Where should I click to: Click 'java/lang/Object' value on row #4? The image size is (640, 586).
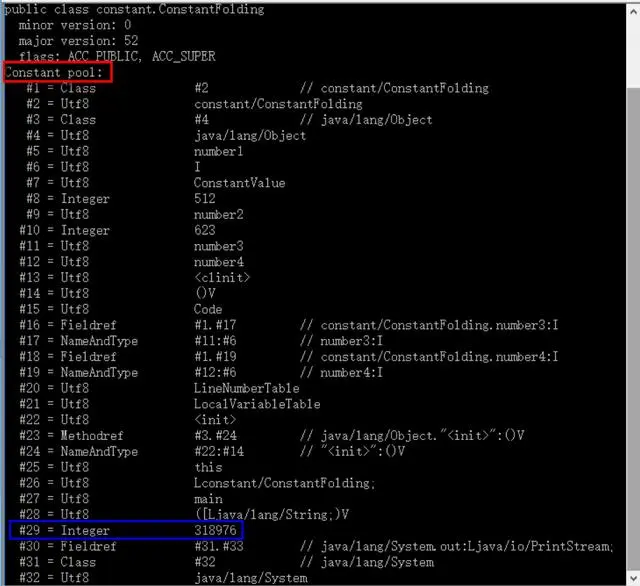[x=250, y=135]
